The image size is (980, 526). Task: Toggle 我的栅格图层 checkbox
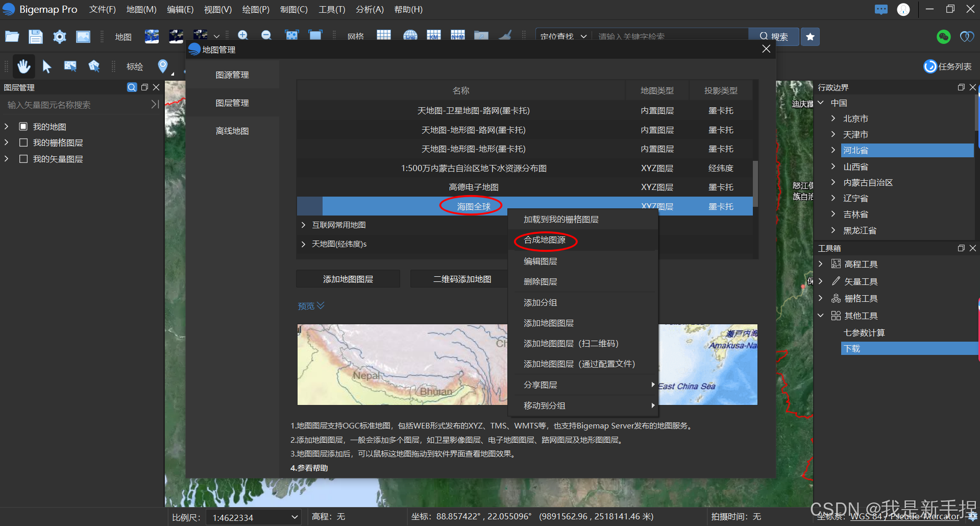(x=23, y=142)
